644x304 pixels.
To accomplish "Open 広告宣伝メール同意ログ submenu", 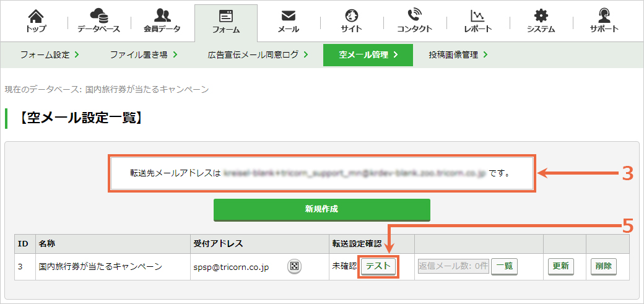I will click(x=258, y=54).
